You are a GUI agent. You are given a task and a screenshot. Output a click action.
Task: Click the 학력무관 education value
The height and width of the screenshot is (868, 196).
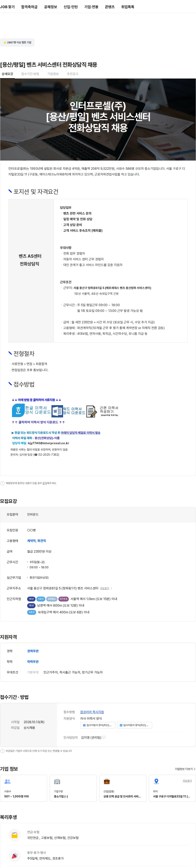[x=33, y=661]
